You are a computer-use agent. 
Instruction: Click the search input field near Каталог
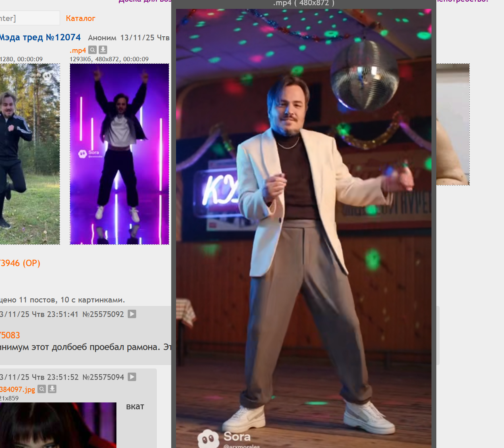coord(30,18)
